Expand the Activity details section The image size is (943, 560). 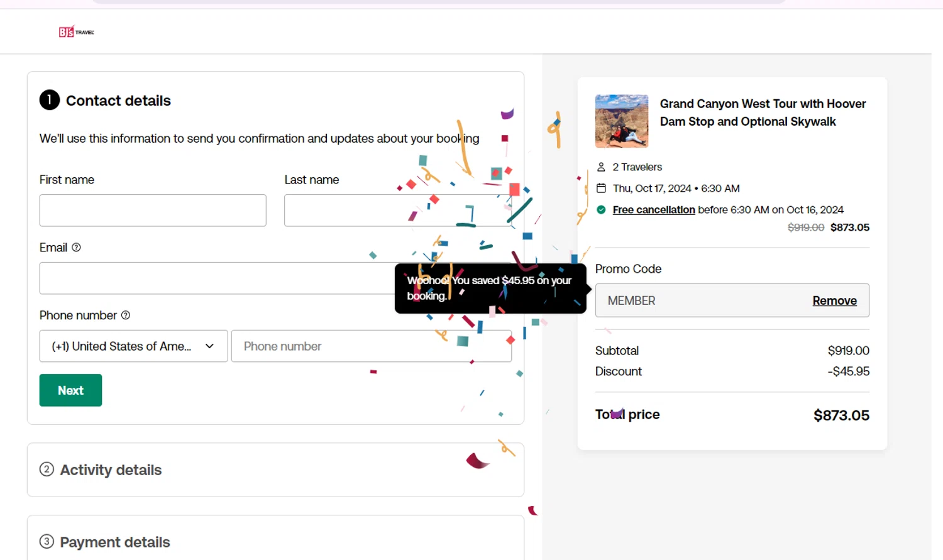[111, 470]
